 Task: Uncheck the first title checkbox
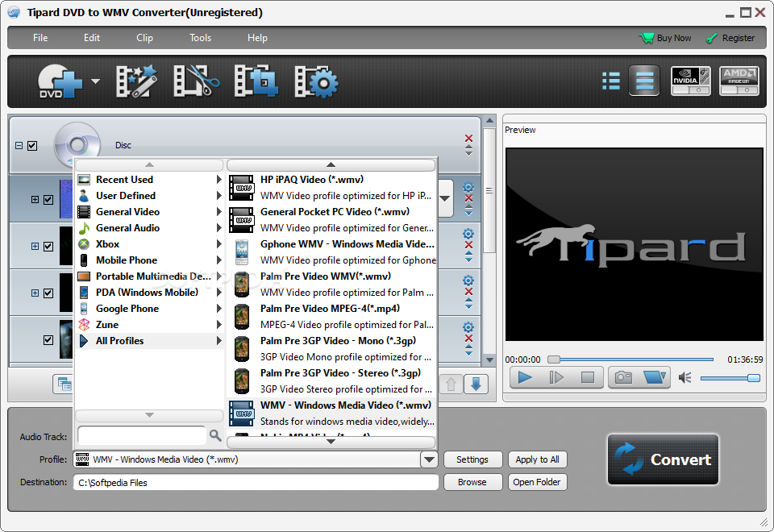tap(48, 199)
